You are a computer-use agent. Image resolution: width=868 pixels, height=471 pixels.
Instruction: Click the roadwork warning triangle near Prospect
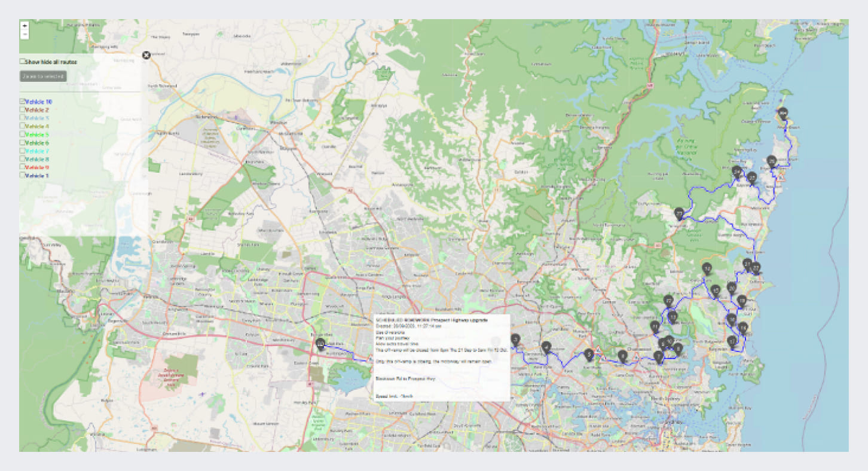pos(371,360)
